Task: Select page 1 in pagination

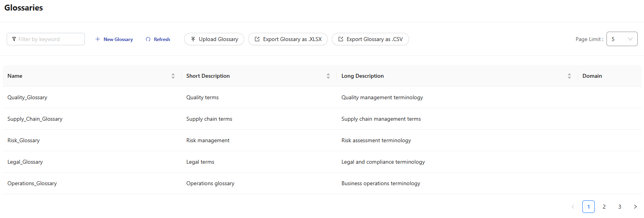Action: (589, 207)
